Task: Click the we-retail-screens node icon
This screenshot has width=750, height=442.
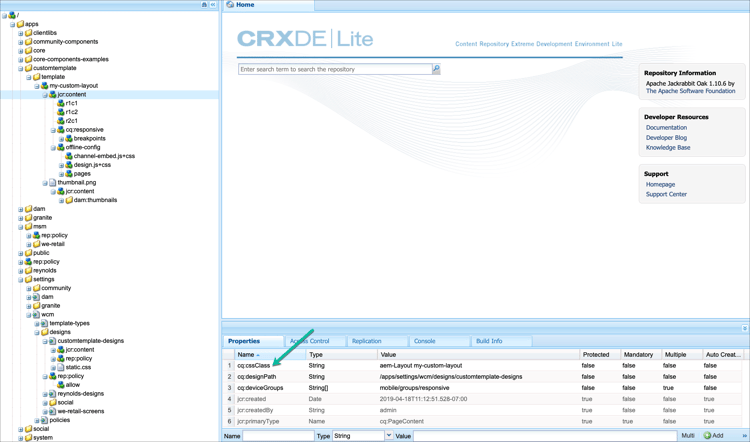Action: pos(53,411)
